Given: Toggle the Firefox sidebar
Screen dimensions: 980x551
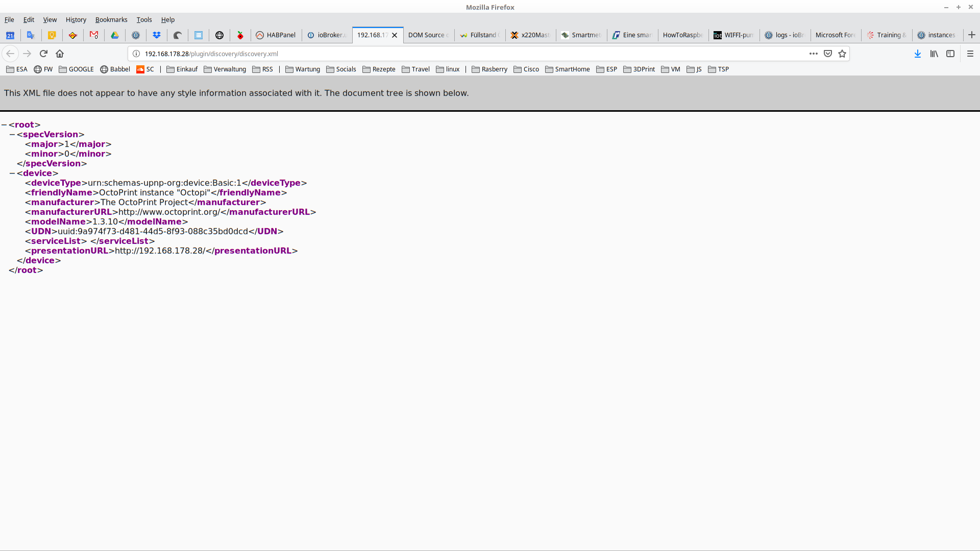Looking at the screenshot, I should point(950,54).
